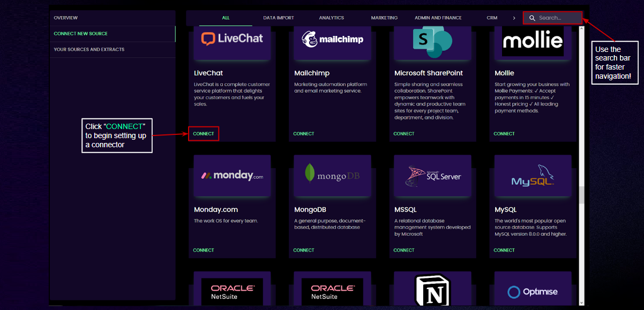Click the Microsoft SQL Server logo
Image resolution: width=644 pixels, height=310 pixels.
(432, 176)
